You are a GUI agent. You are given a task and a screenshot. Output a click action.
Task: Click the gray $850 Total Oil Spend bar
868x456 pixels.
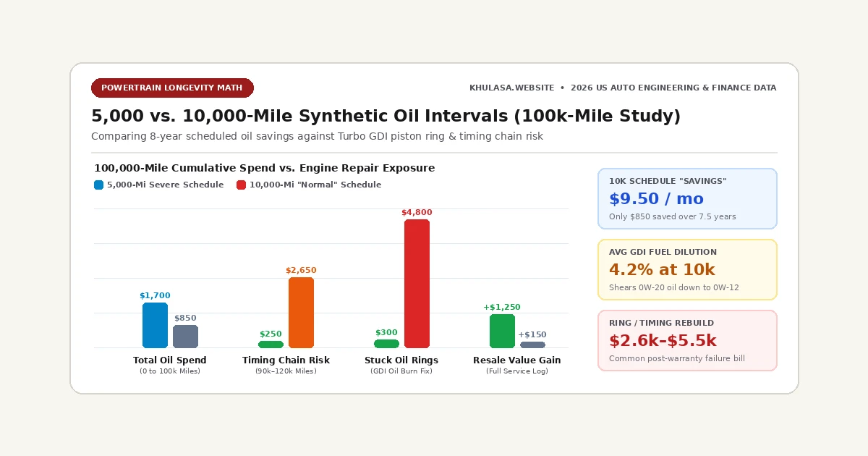pos(185,337)
